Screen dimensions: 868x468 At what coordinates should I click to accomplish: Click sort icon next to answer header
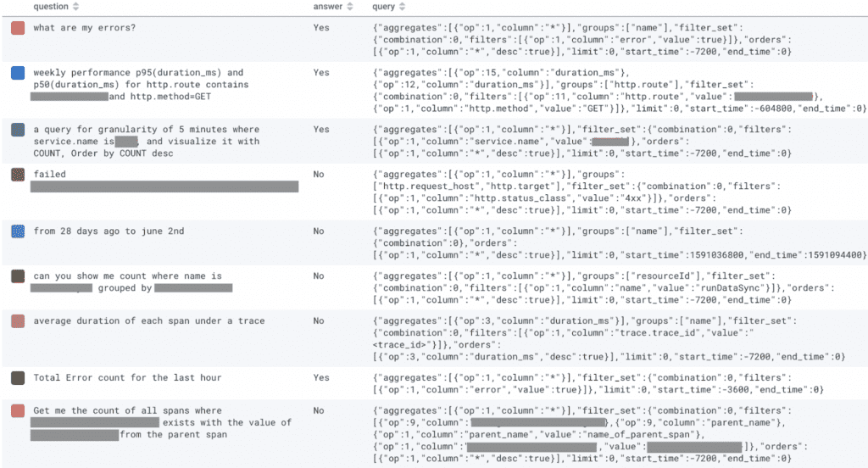pos(349,7)
